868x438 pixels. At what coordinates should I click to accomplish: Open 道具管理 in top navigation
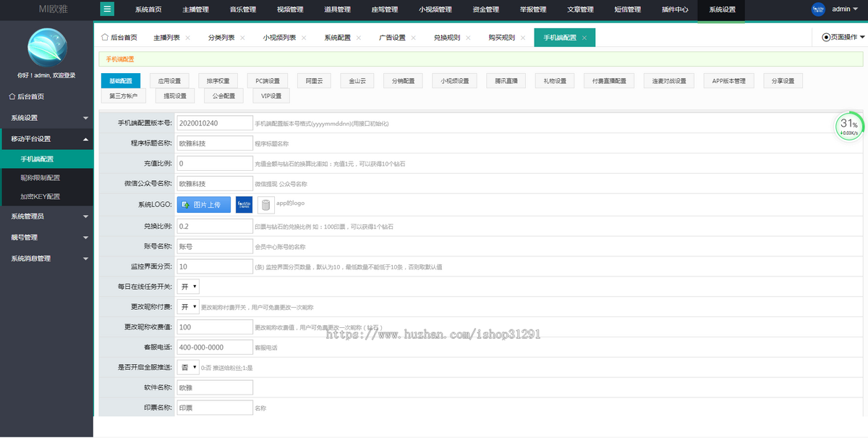coord(337,9)
